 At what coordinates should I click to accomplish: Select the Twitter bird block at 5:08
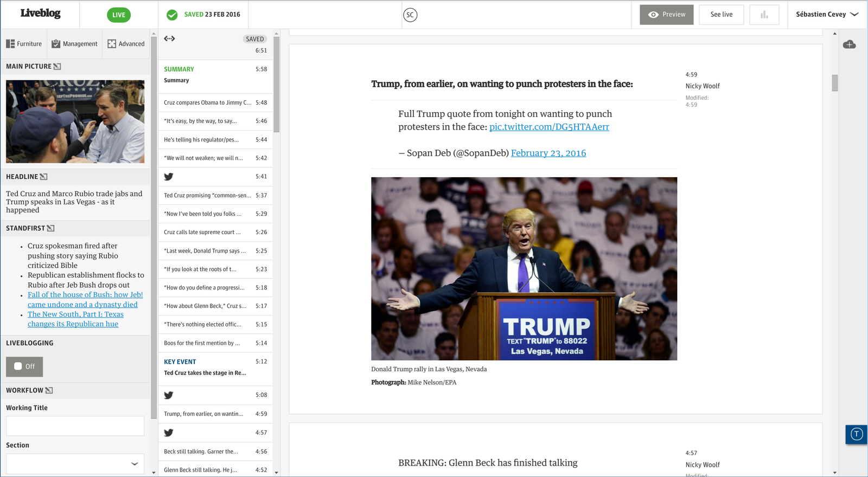(x=215, y=395)
